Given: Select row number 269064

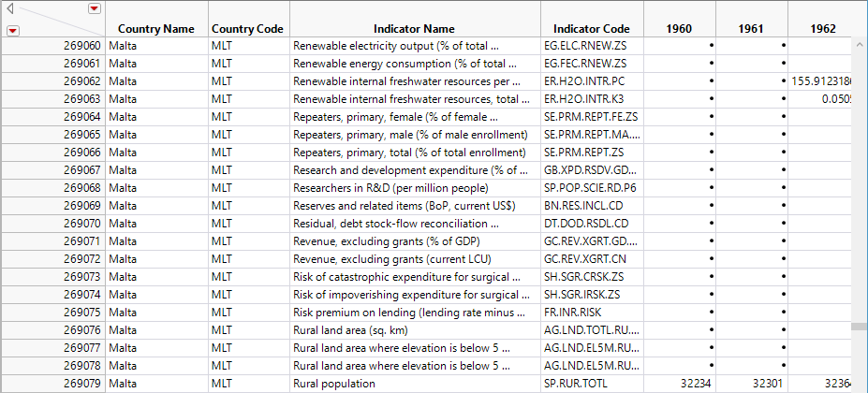Looking at the screenshot, I should (x=52, y=117).
